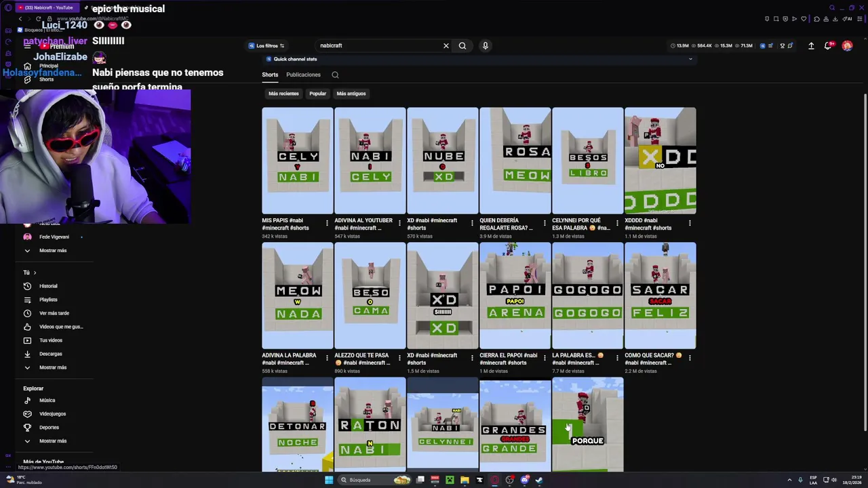Activate voice search microphone icon
Image resolution: width=868 pixels, height=488 pixels.
click(x=486, y=45)
